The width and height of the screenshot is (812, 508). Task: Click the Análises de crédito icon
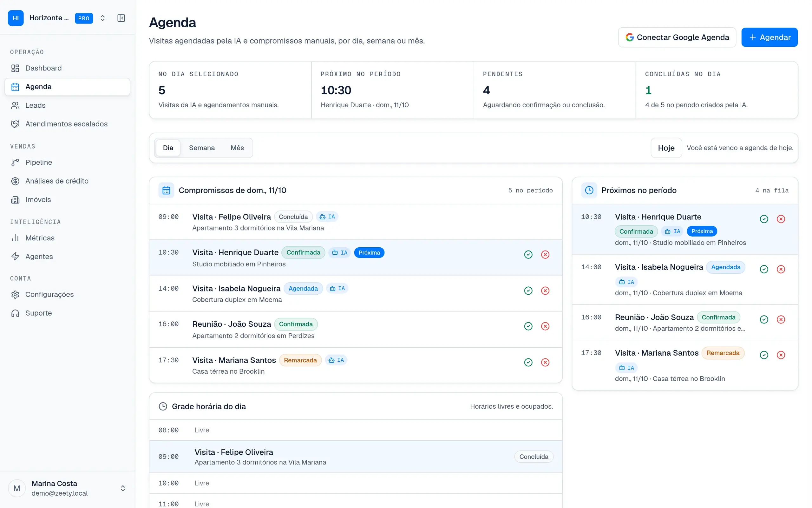(15, 181)
